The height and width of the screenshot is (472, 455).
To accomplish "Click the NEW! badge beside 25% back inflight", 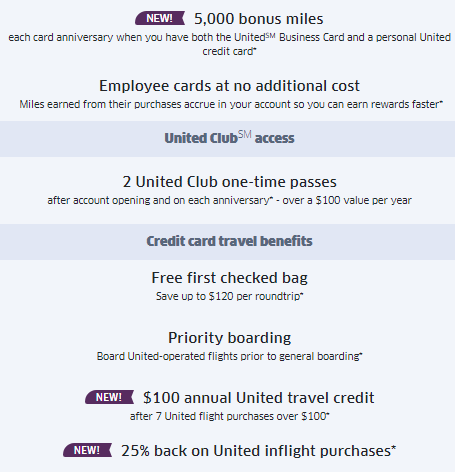I will click(x=87, y=450).
